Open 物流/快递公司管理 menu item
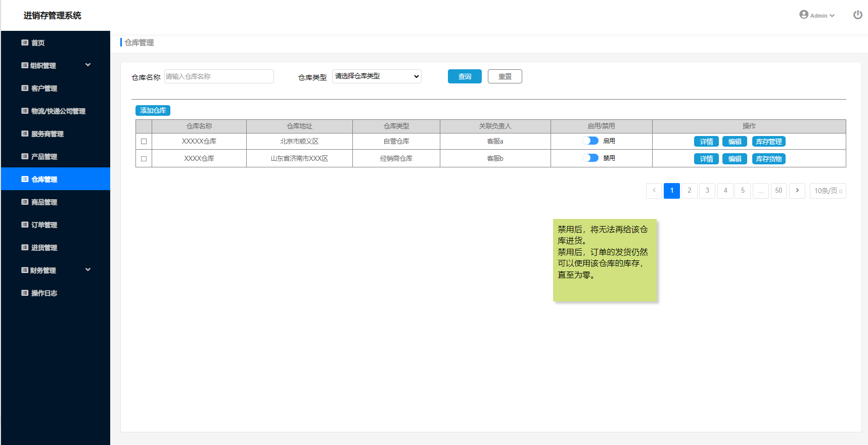 point(56,111)
